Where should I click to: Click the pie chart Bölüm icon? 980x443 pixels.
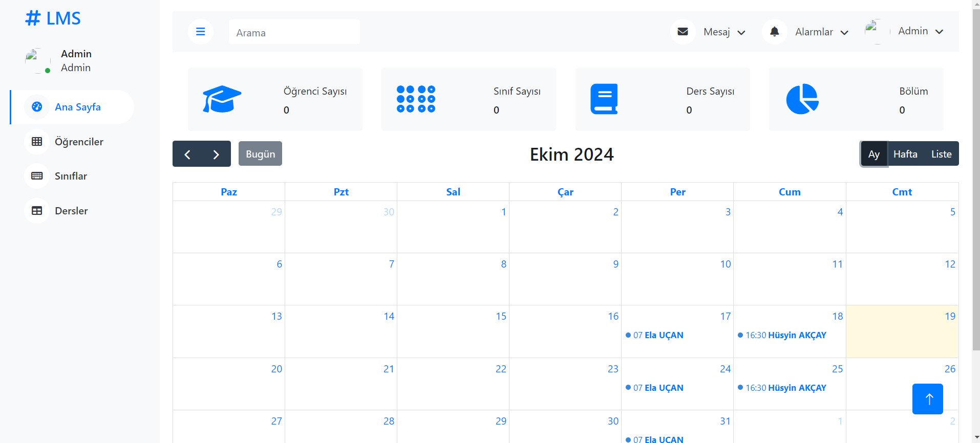[802, 99]
